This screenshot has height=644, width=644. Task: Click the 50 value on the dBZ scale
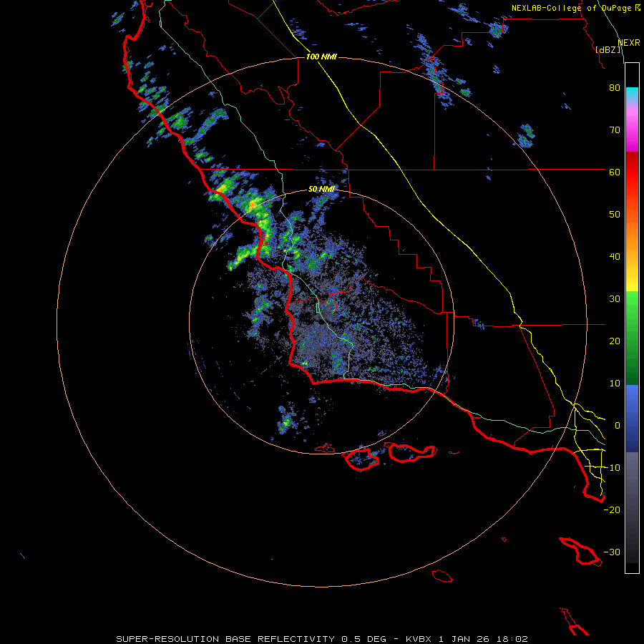pos(615,215)
